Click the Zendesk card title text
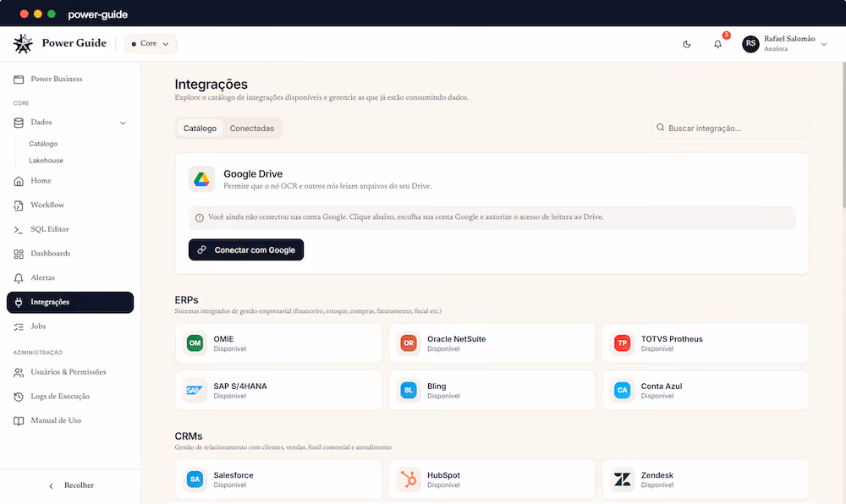846x504 pixels. click(x=657, y=475)
